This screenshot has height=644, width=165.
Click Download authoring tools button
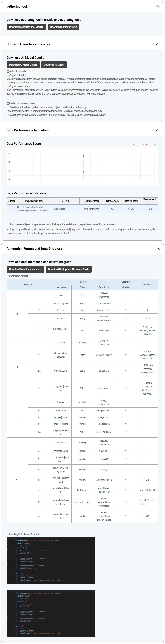[63, 27]
